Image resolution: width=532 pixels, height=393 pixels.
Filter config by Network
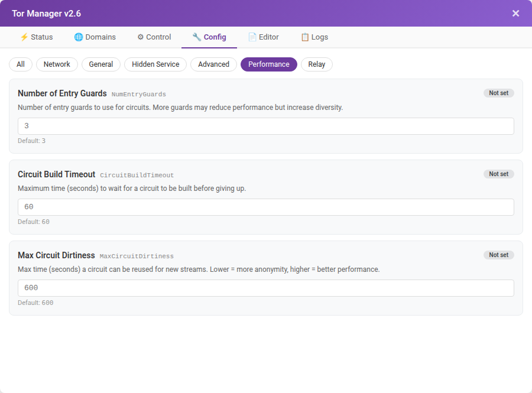click(x=57, y=64)
